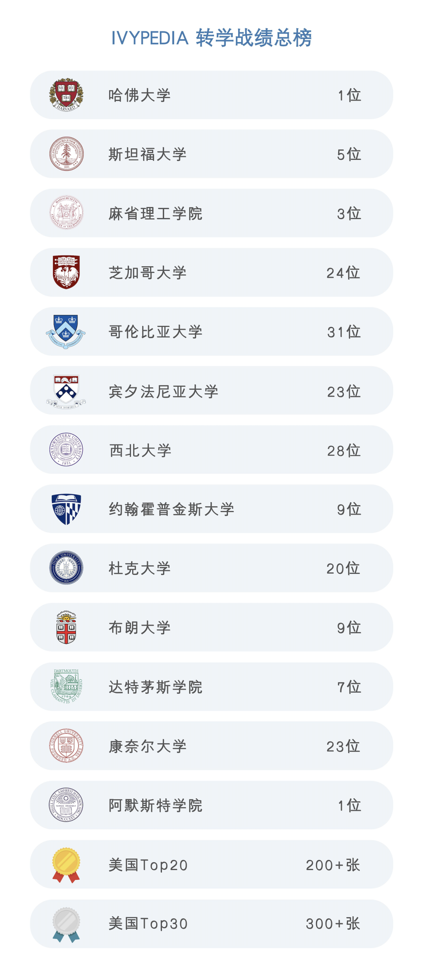Click the 200+张 count for Top20

pyautogui.click(x=333, y=865)
